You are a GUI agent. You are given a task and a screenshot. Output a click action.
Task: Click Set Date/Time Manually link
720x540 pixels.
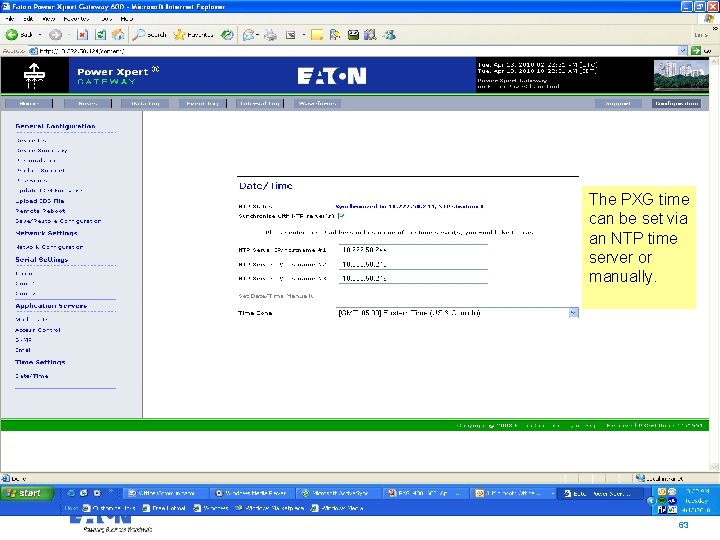coord(276,296)
